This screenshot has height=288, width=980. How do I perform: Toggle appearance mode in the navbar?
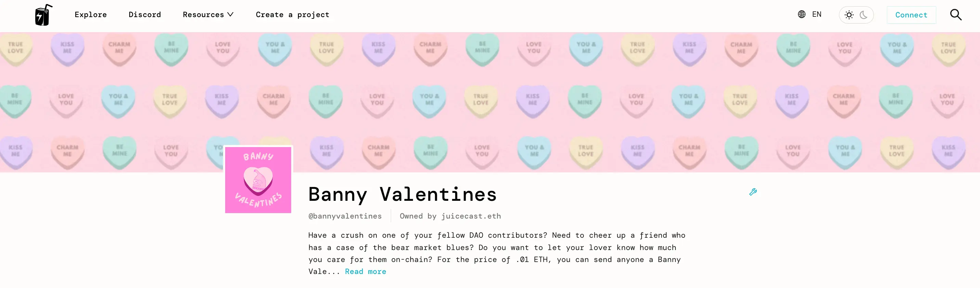[x=856, y=15]
